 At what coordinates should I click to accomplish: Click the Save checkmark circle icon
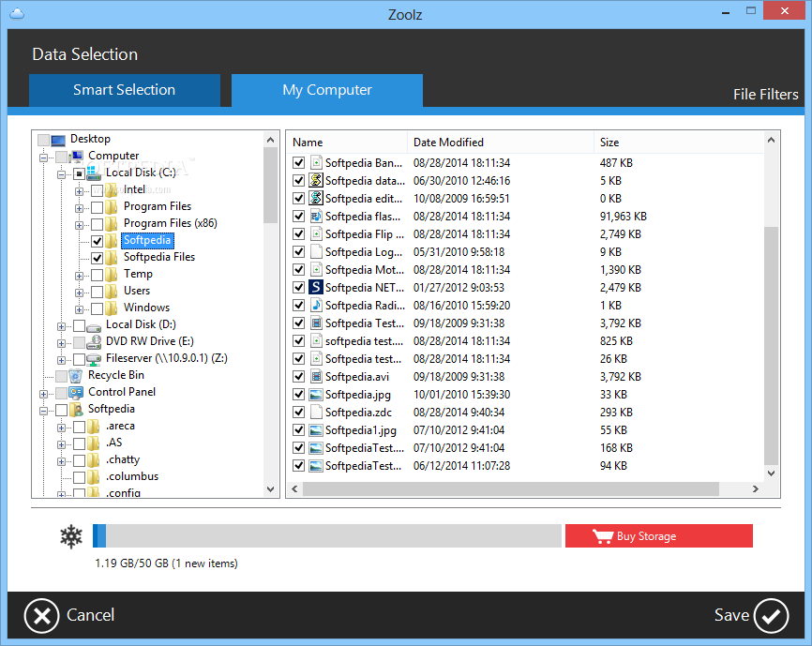click(x=771, y=615)
